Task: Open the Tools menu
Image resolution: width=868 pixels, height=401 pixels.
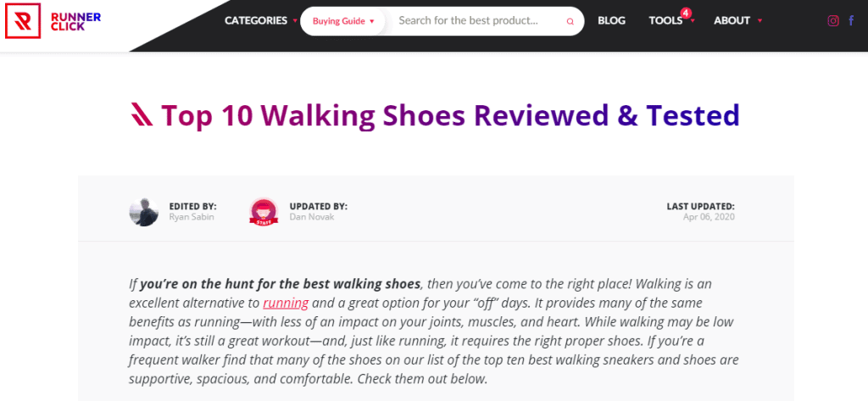Action: pos(666,20)
